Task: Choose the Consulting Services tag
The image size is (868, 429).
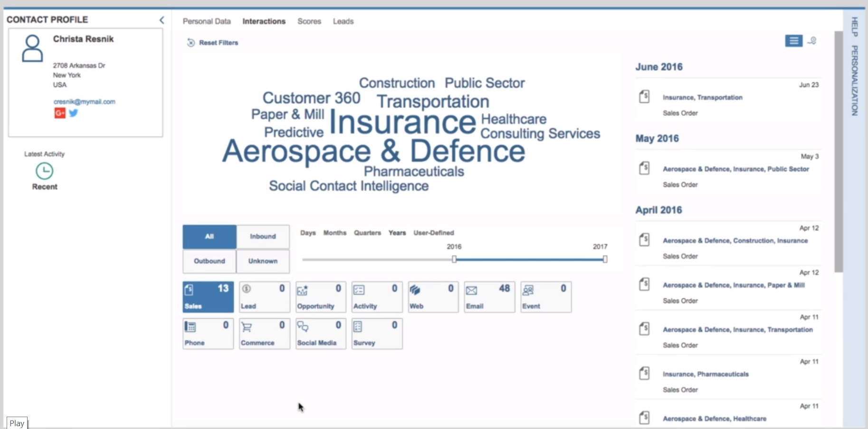Action: [540, 133]
